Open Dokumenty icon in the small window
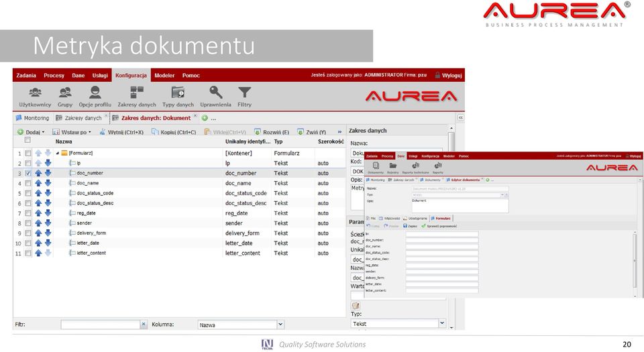The width and height of the screenshot is (644, 352). (376, 168)
